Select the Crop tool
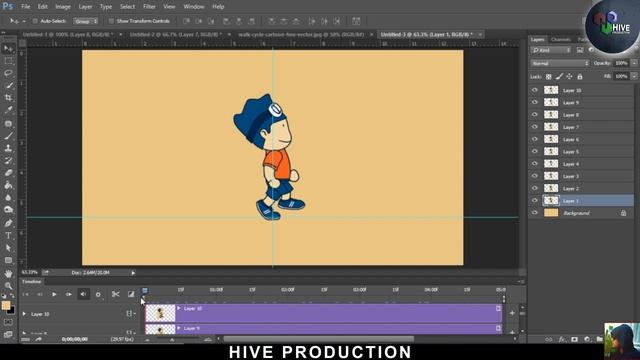 (8, 98)
